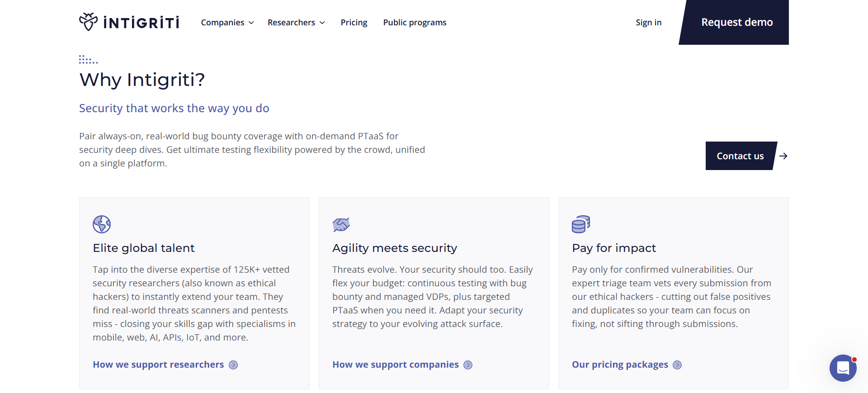The width and height of the screenshot is (868, 393).
Task: Click Sign in link
Action: click(648, 23)
